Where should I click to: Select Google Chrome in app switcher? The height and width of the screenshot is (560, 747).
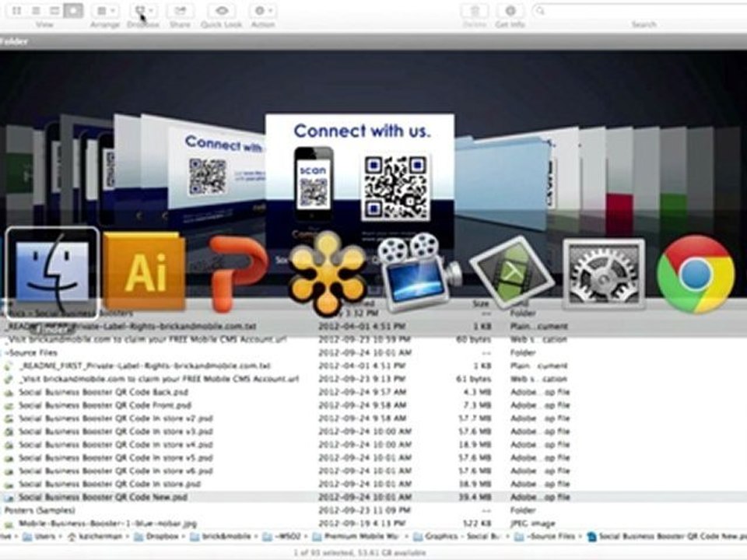point(696,274)
